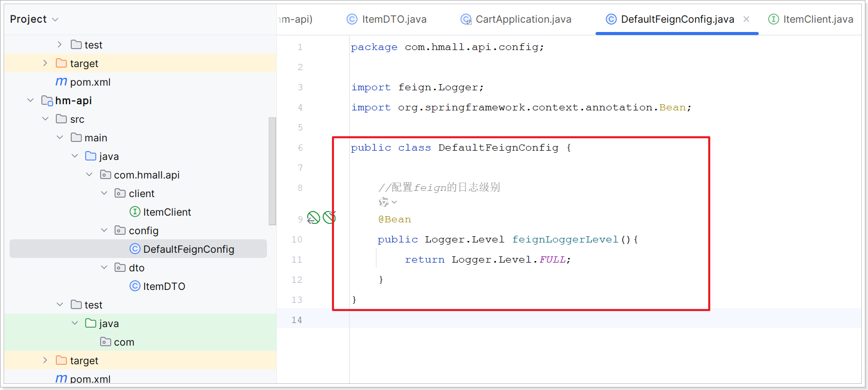Click the FULL constant in return statement
Screen dimensions: 868x390
click(x=552, y=259)
